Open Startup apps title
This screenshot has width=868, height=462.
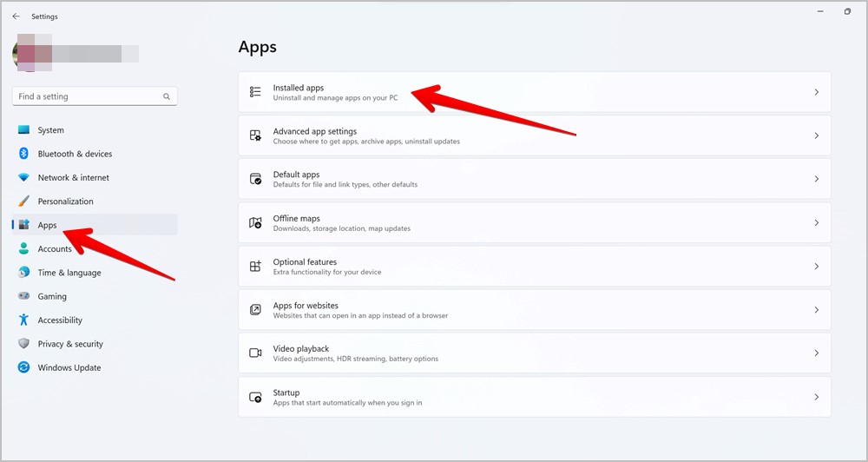(286, 393)
